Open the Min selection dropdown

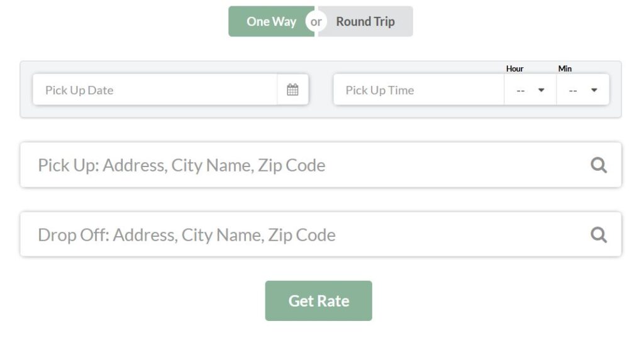click(x=582, y=90)
